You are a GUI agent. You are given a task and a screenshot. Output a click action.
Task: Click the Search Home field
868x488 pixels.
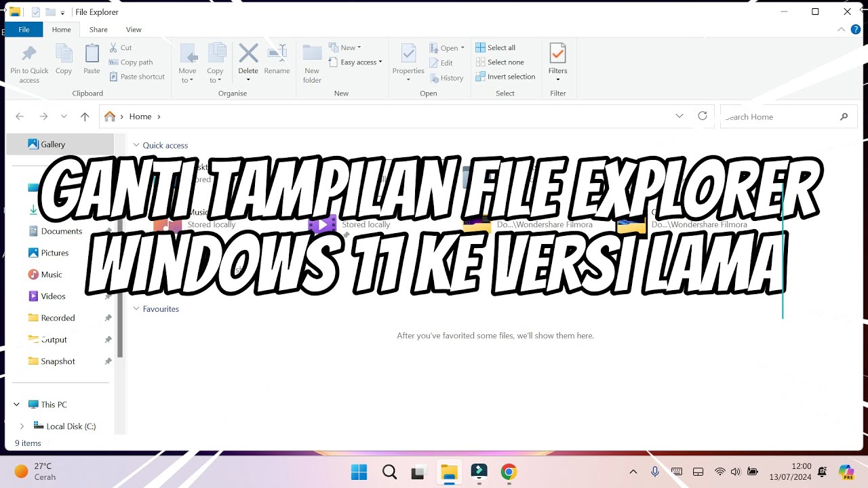click(x=787, y=117)
